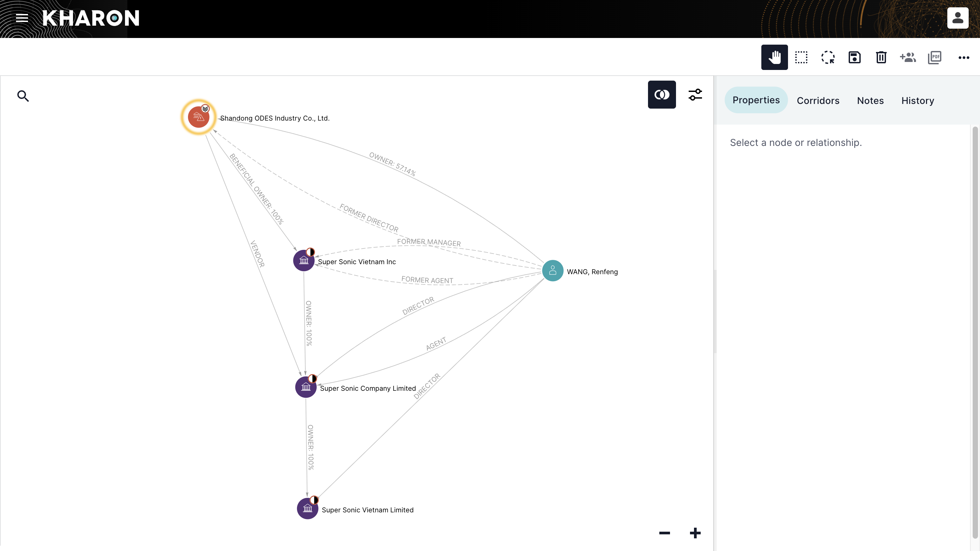Image resolution: width=980 pixels, height=551 pixels.
Task: Select the pan (hand) tool
Action: point(775,57)
